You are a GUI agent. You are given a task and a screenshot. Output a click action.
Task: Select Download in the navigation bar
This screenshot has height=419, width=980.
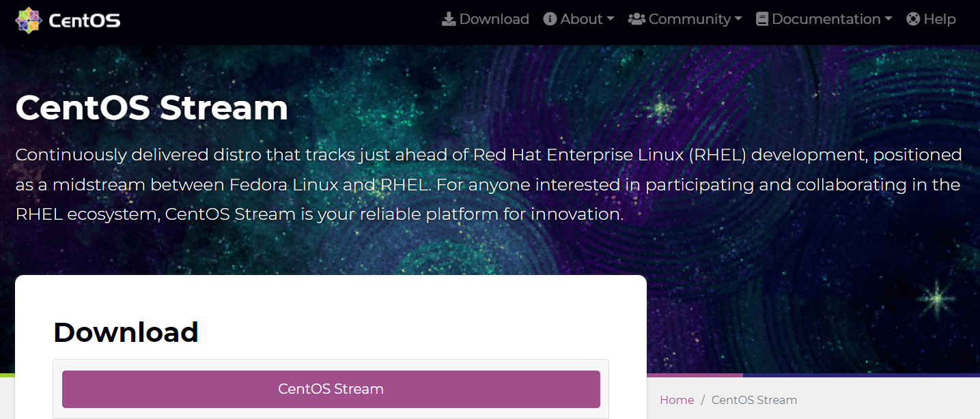(x=494, y=18)
